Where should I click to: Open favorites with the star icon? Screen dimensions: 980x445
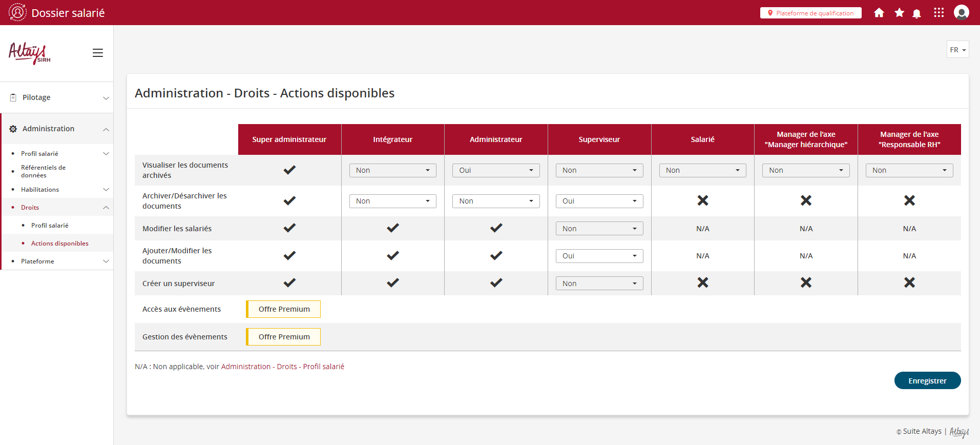click(899, 13)
